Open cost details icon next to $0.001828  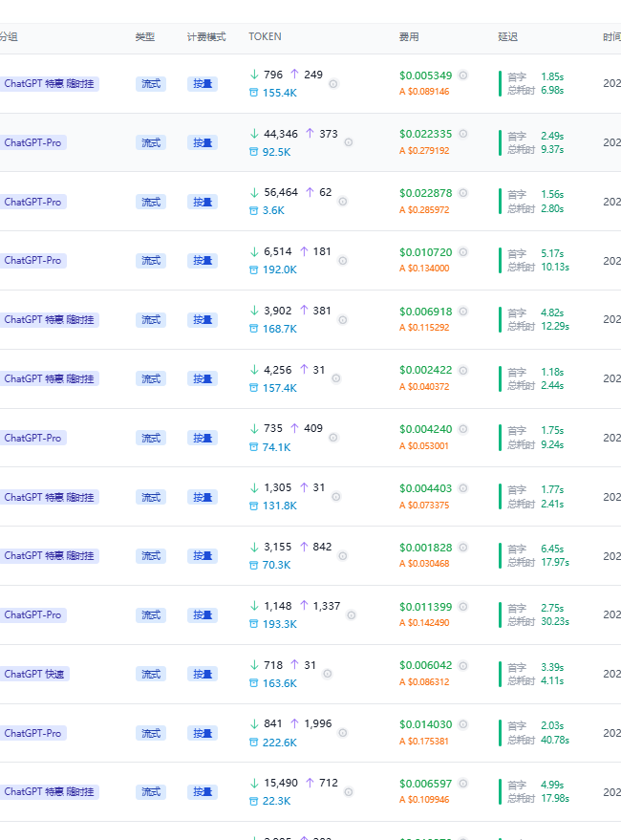[x=463, y=548]
